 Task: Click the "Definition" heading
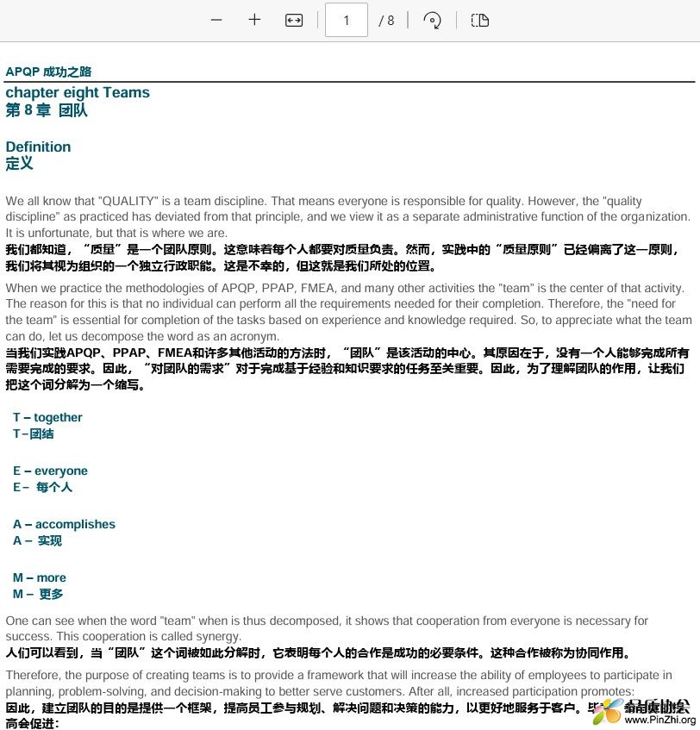tap(38, 147)
